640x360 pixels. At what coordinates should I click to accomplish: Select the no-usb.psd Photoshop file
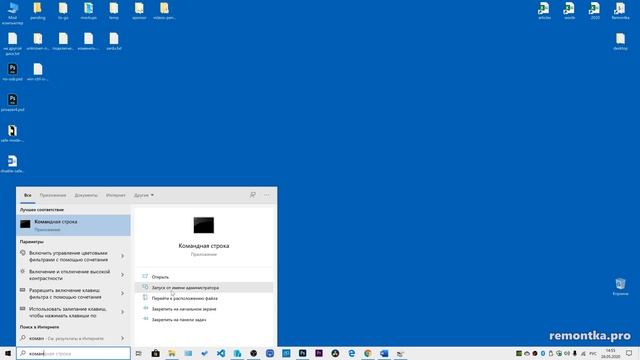pyautogui.click(x=13, y=72)
